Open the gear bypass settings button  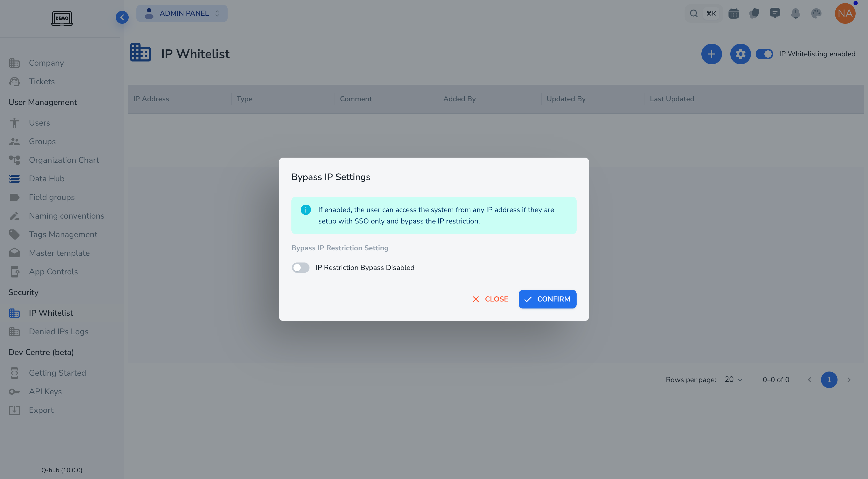click(740, 54)
